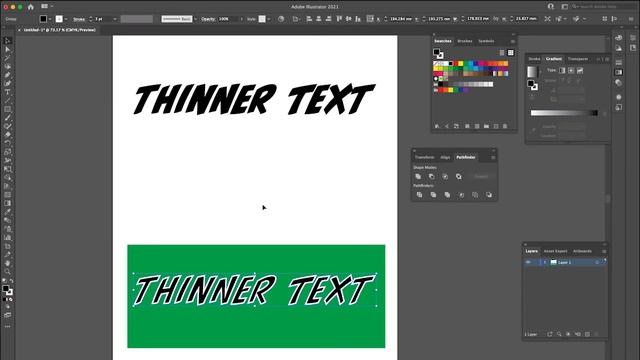Open stroke weight dropdown
Image resolution: width=640 pixels, height=360 pixels.
pos(115,19)
